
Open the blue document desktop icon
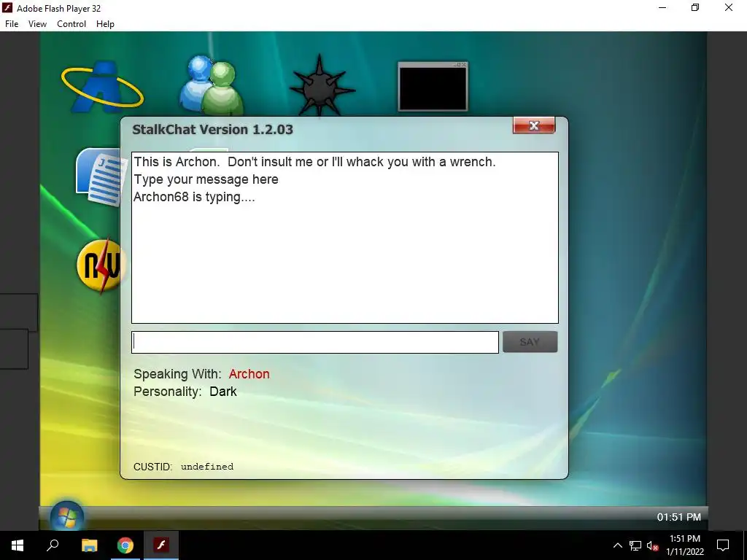click(x=99, y=176)
